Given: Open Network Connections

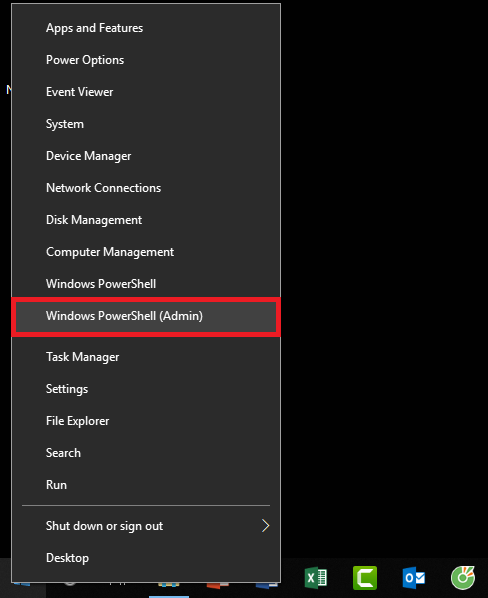Looking at the screenshot, I should click(146, 188).
